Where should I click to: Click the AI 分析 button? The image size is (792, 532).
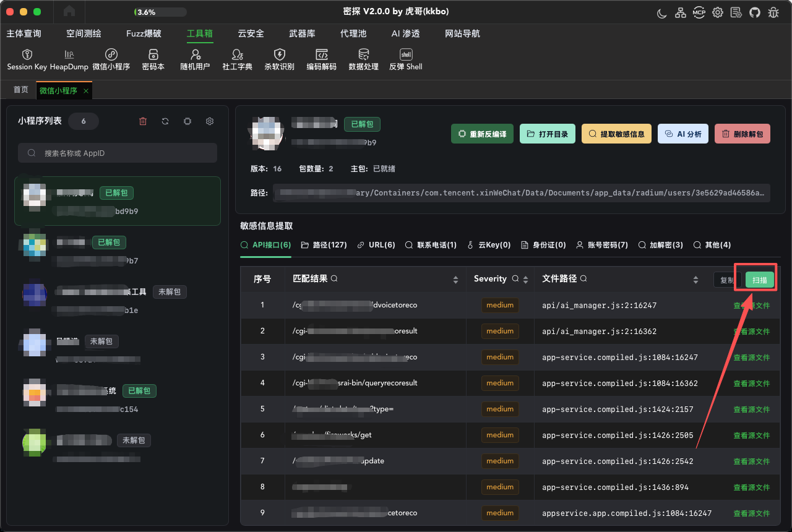click(x=683, y=134)
